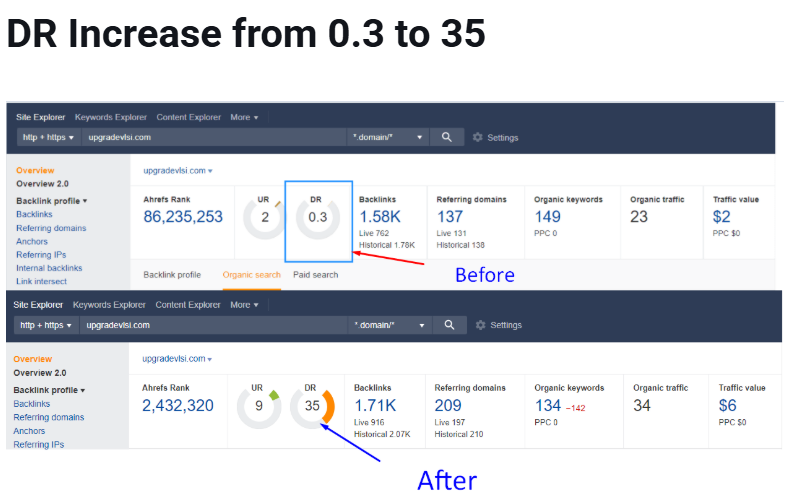Click the Traffic value $6
Viewport: 800px width, 500px height.
tap(728, 406)
